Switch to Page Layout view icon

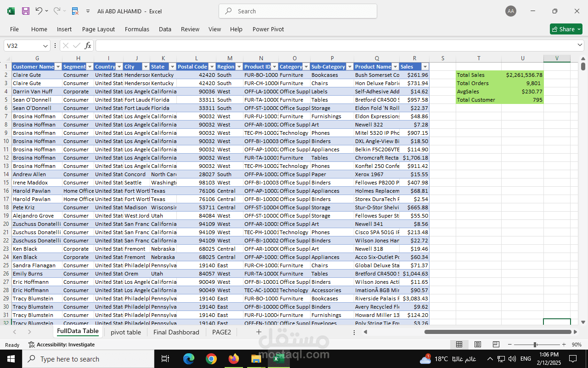pos(478,345)
